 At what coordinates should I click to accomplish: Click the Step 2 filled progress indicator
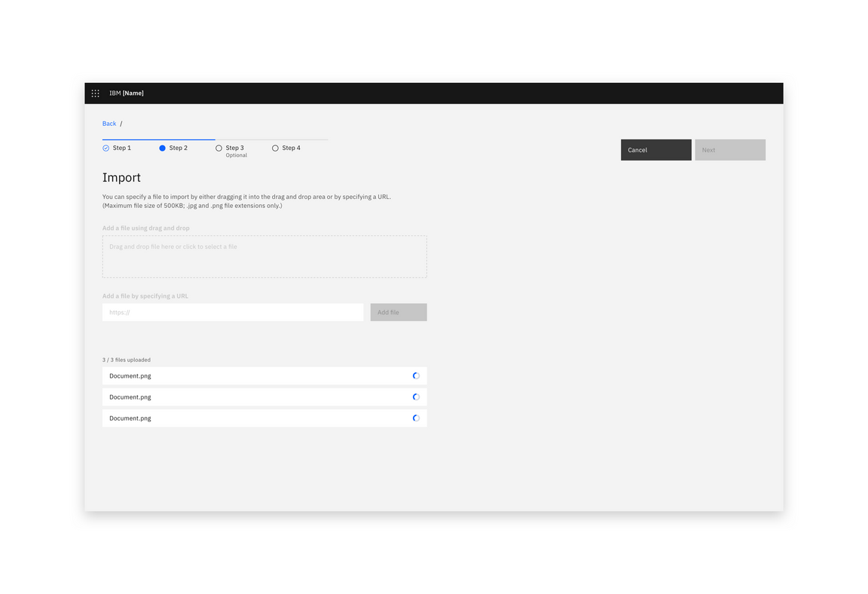coord(162,148)
